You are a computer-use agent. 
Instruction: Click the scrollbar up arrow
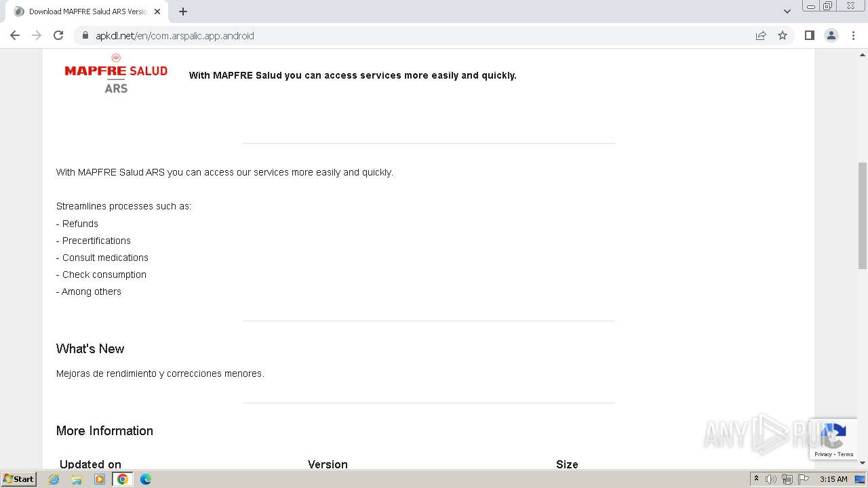click(863, 54)
